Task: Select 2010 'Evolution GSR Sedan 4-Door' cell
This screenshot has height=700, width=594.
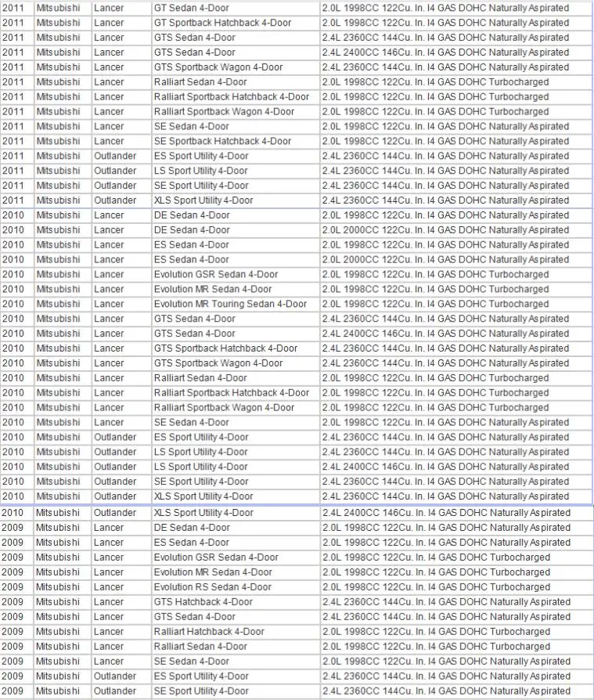Action: click(x=236, y=274)
